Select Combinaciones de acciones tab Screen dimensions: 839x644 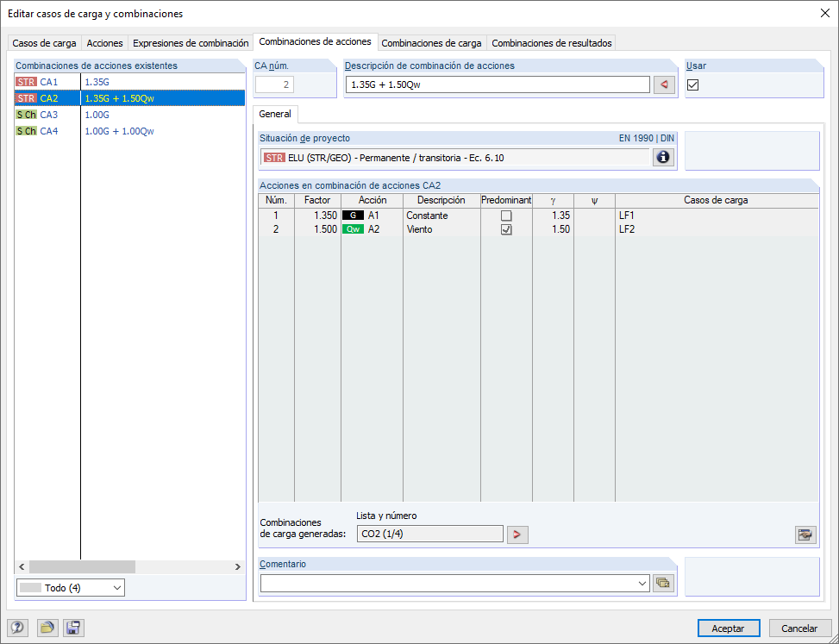[x=315, y=41]
